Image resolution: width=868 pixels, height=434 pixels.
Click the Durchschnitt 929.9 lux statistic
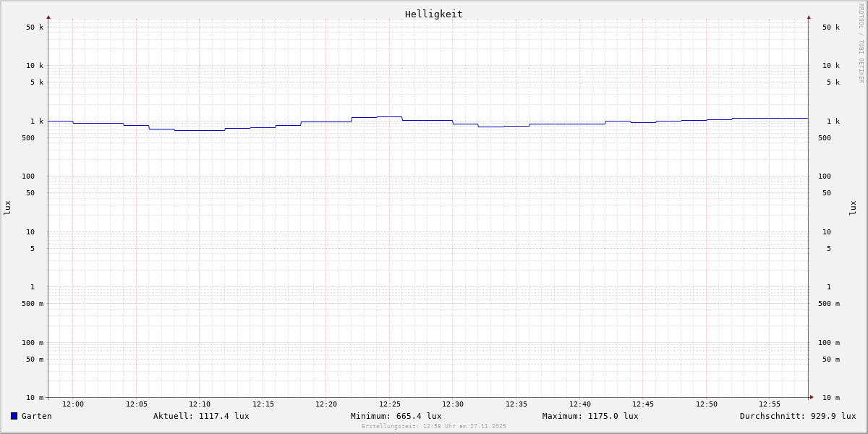(x=797, y=416)
